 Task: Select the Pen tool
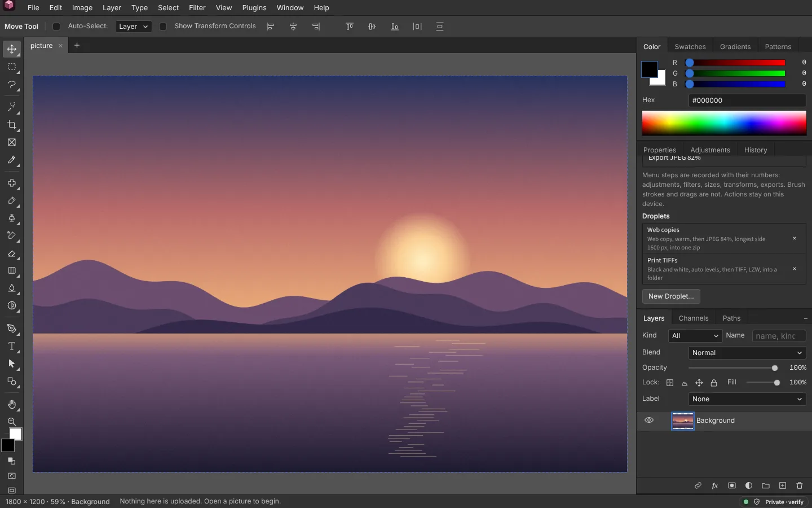[12, 329]
